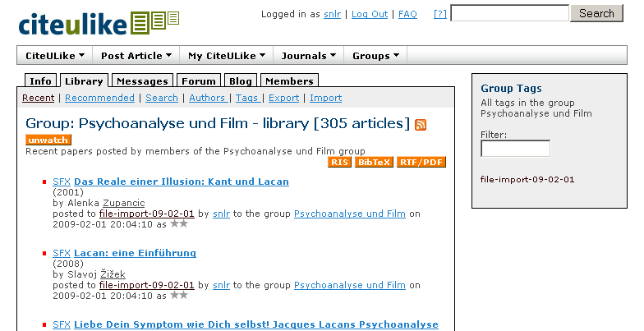
Task: Open Psychoanalyse und Film group link, Lacan entry
Action: point(350,285)
